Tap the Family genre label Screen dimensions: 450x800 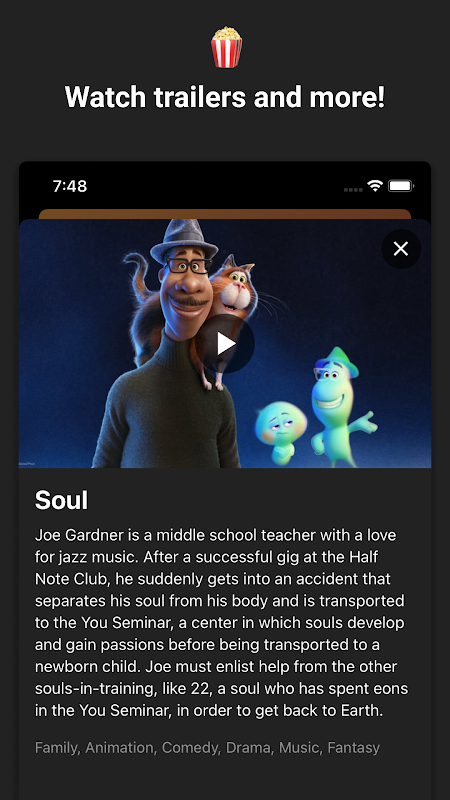click(57, 748)
